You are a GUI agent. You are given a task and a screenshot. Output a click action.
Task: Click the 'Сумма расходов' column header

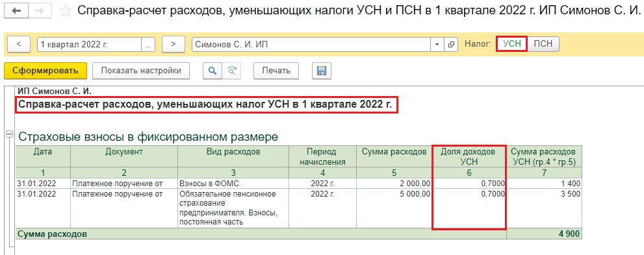click(x=394, y=156)
